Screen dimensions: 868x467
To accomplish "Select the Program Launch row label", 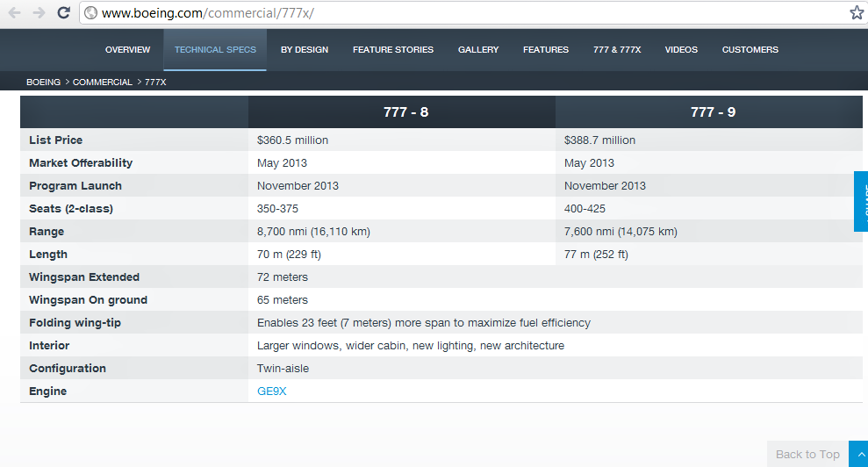I will [75, 185].
